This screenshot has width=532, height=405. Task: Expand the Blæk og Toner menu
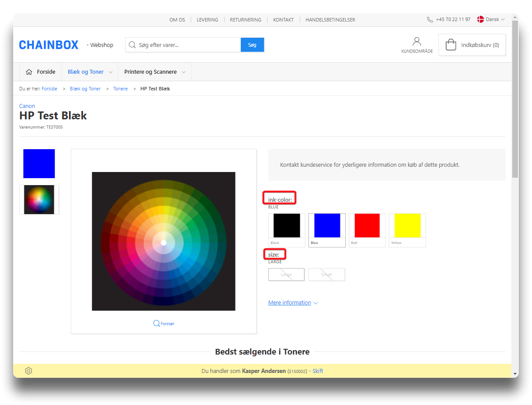pyautogui.click(x=90, y=72)
